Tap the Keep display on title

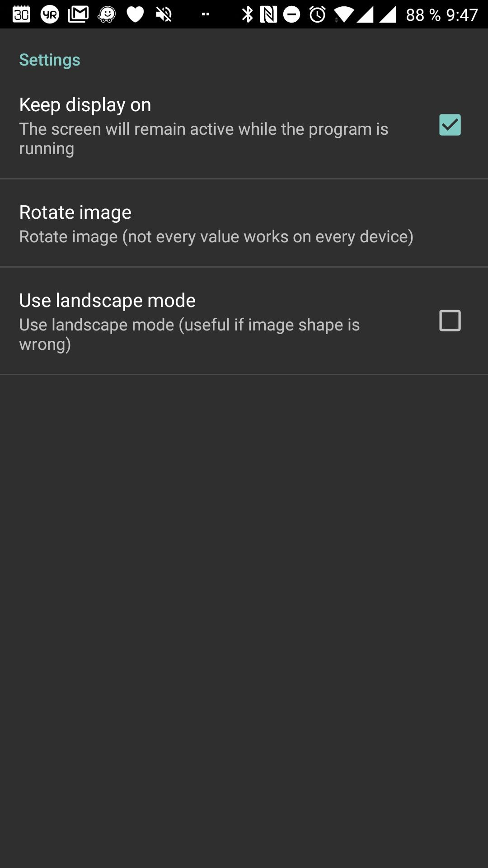coord(85,105)
